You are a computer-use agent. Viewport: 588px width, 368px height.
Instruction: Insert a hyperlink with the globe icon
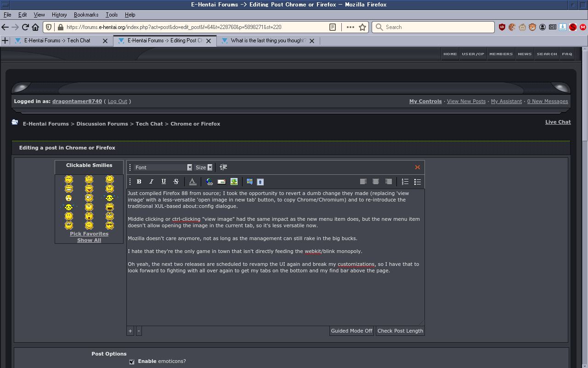209,182
